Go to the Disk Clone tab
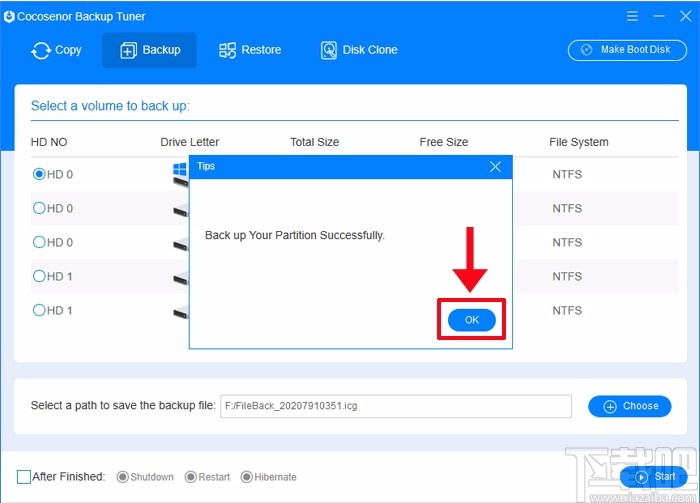 click(x=359, y=50)
